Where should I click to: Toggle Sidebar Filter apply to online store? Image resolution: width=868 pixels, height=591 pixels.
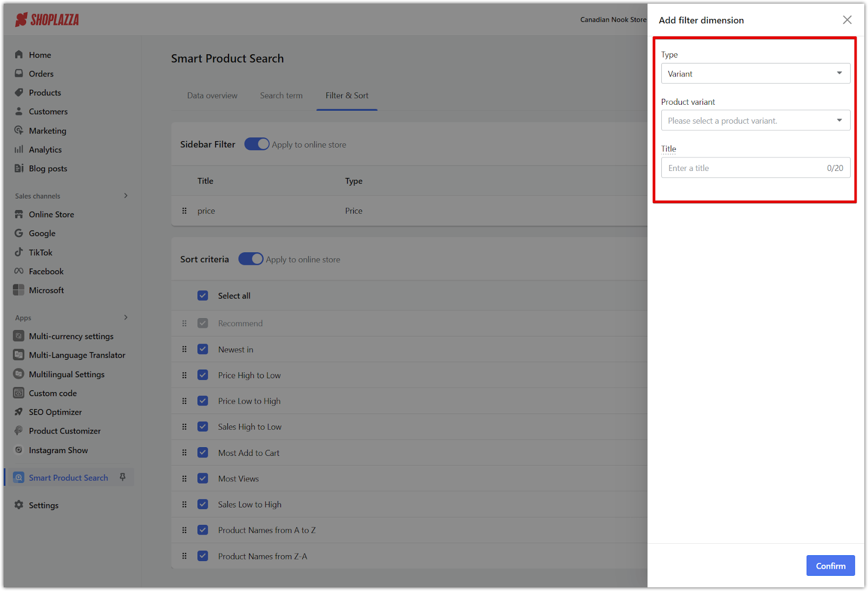pyautogui.click(x=257, y=144)
